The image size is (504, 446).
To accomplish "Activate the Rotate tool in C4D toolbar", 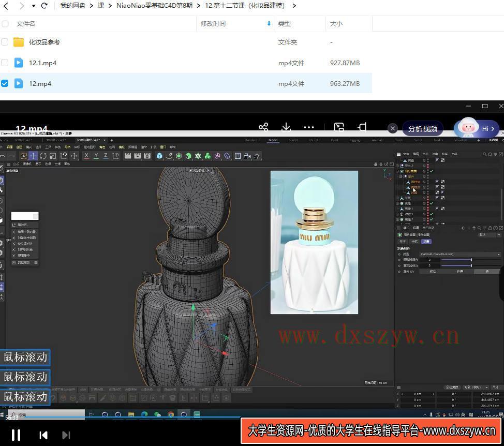I will [x=43, y=156].
